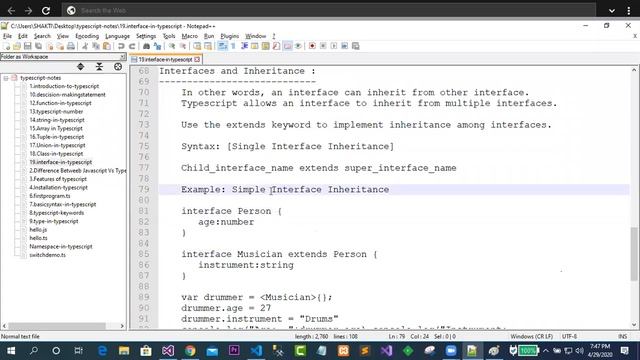
Task: Click the editor scroll-down arrow
Action: 633,325
